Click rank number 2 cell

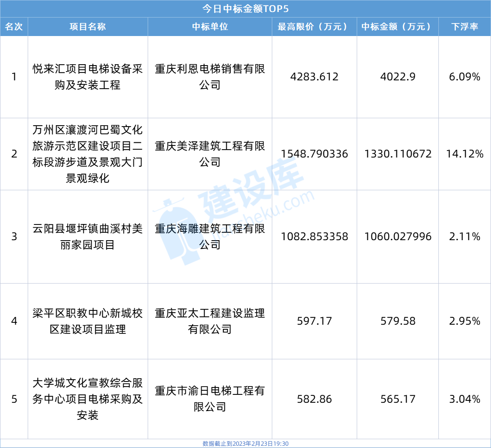coord(14,154)
